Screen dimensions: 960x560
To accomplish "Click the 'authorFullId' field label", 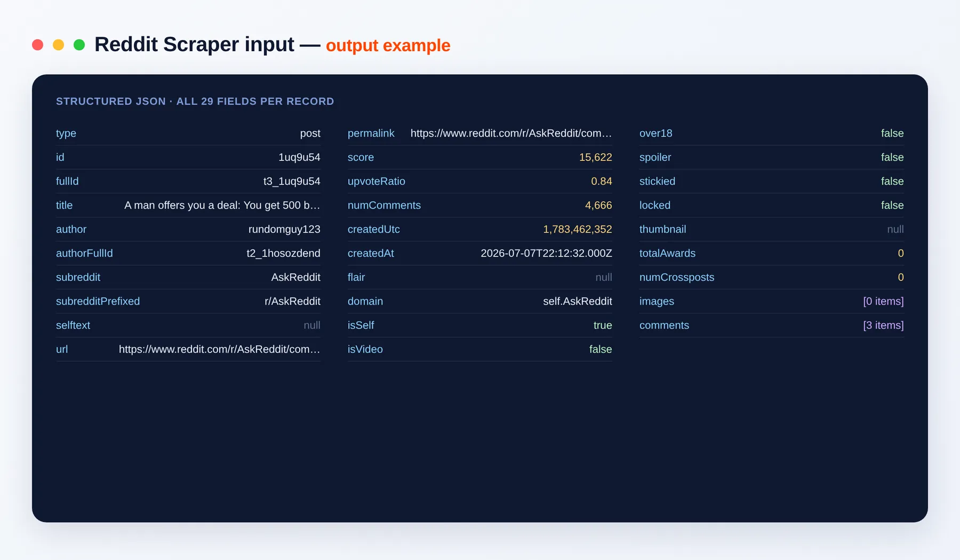I will click(84, 253).
